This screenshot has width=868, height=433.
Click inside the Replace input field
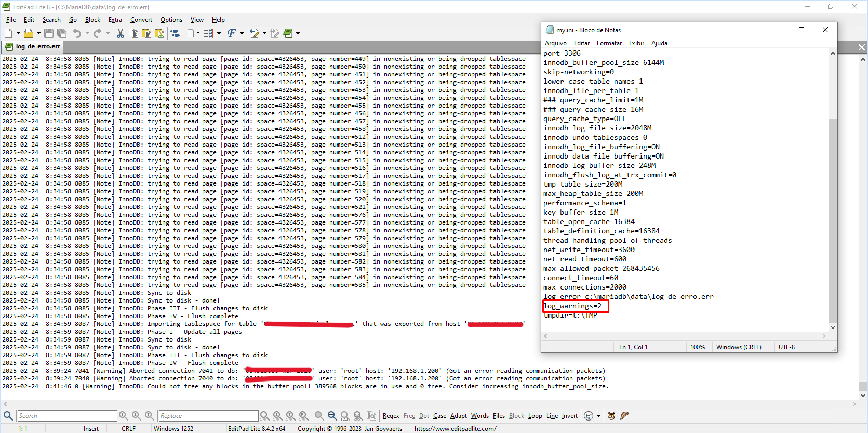tap(208, 416)
